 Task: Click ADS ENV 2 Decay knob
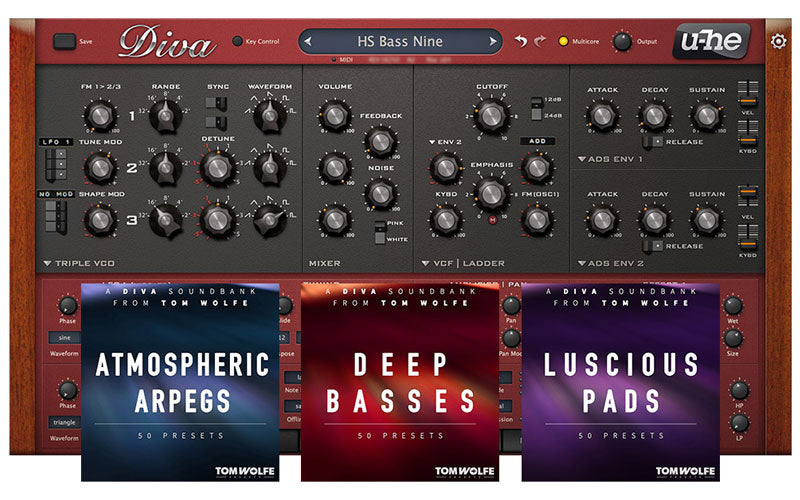pos(655,220)
